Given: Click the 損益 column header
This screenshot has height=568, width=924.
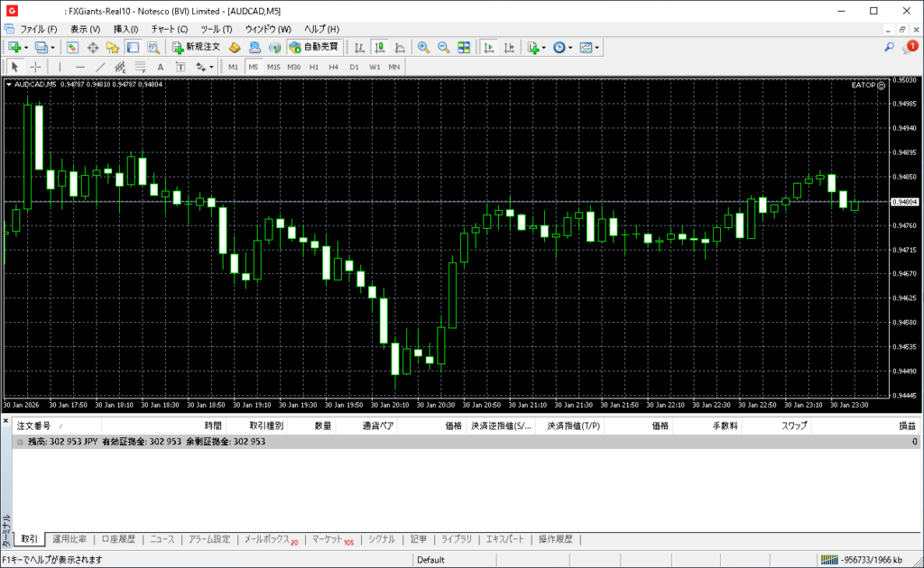Looking at the screenshot, I should pos(906,426).
